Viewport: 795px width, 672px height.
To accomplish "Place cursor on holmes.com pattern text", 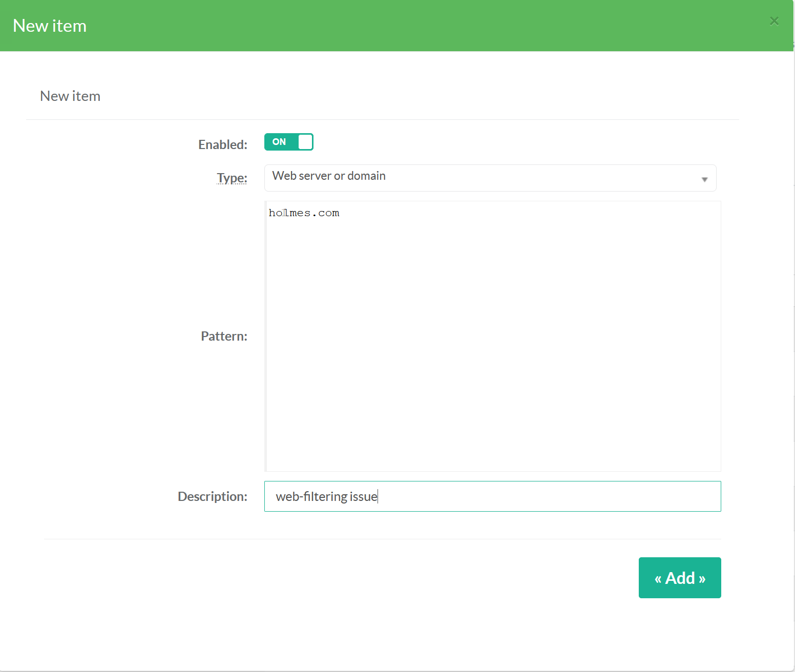I will point(304,213).
